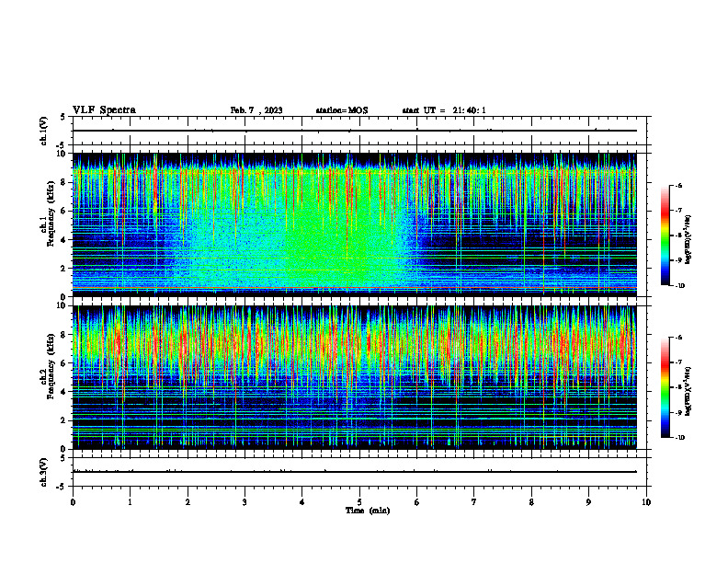Image resolution: width=728 pixels, height=563 pixels.
Task: Click the "VLF Spectra" title text
Action: (x=104, y=110)
